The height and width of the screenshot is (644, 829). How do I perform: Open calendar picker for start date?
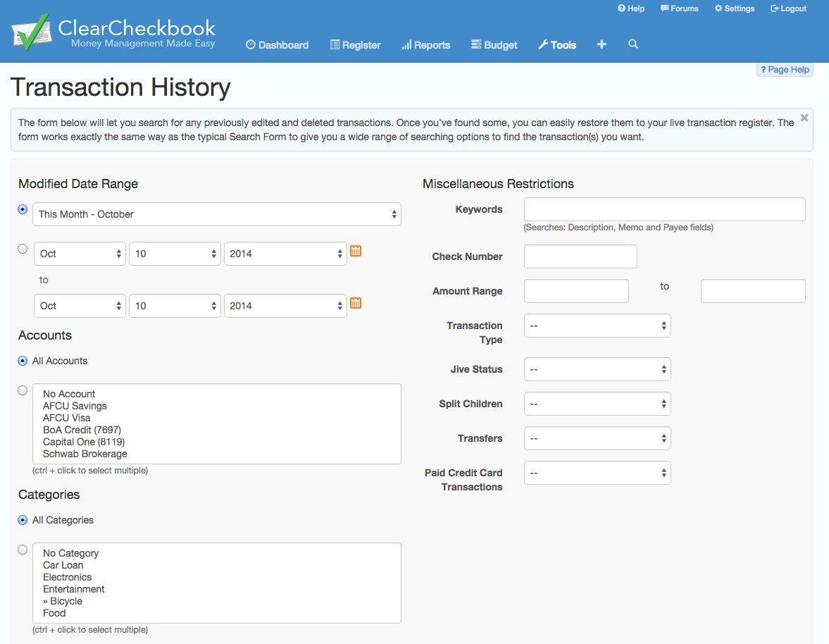[356, 251]
